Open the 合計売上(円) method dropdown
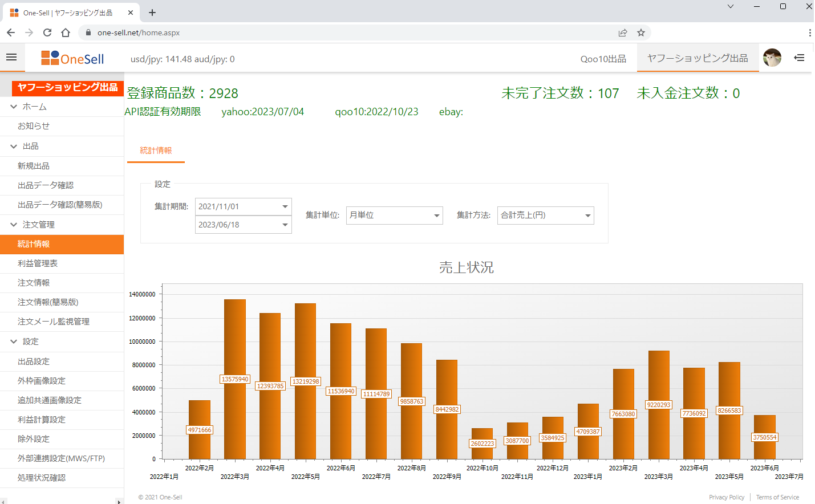Screen dimensions: 815x504 click(587, 216)
